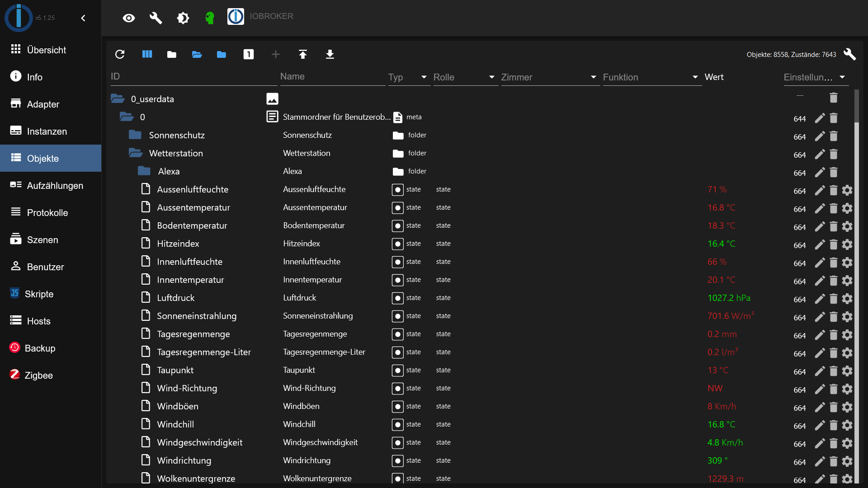Delete the 0_userdata entry with trash icon
The image size is (868, 488).
pyautogui.click(x=834, y=97)
